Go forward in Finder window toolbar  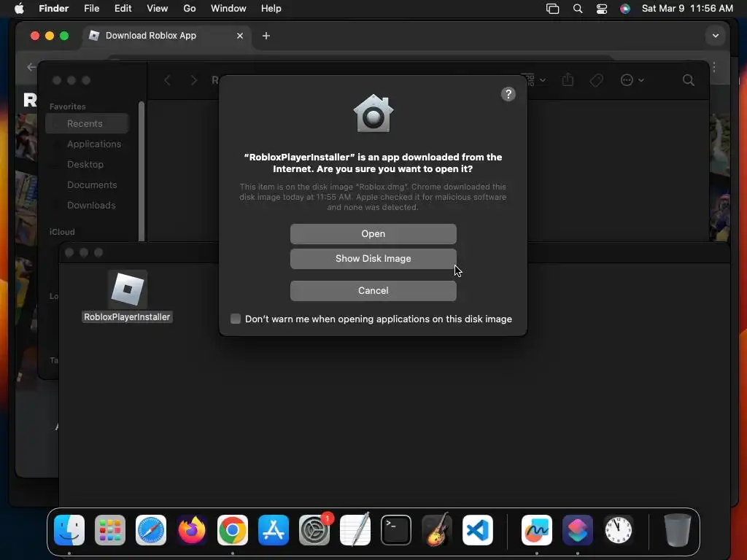[x=193, y=80]
